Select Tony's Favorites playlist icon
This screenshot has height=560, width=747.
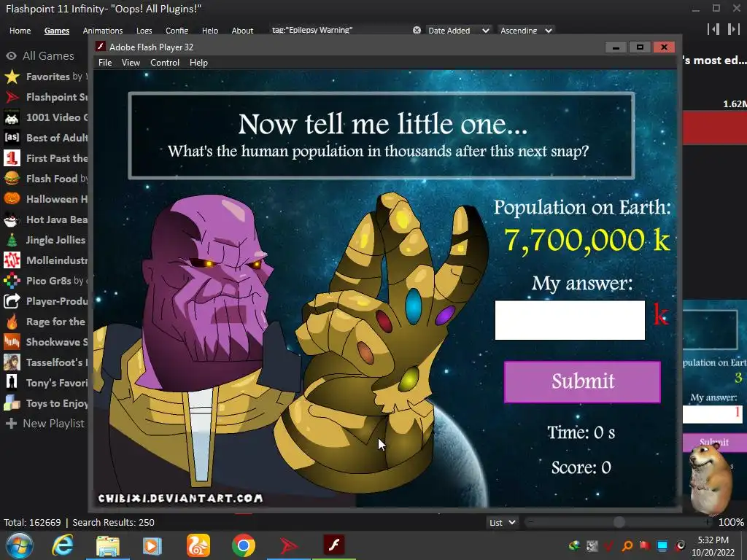(x=12, y=383)
